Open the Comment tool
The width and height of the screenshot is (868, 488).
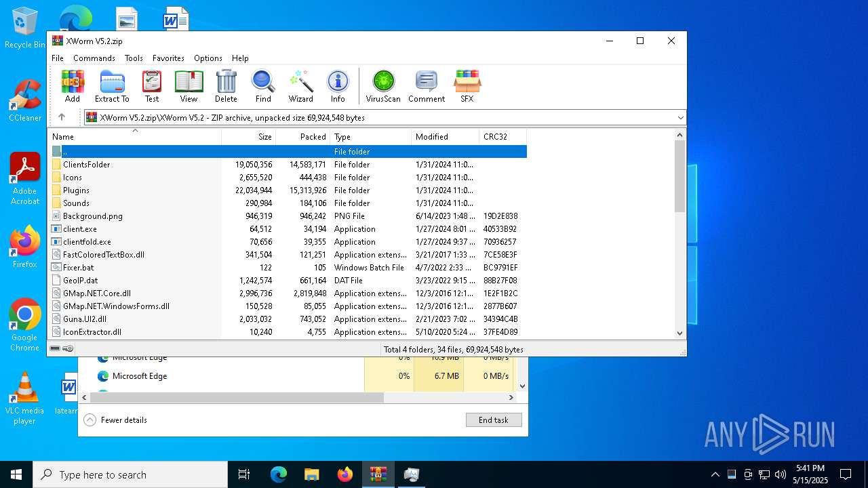(x=427, y=86)
